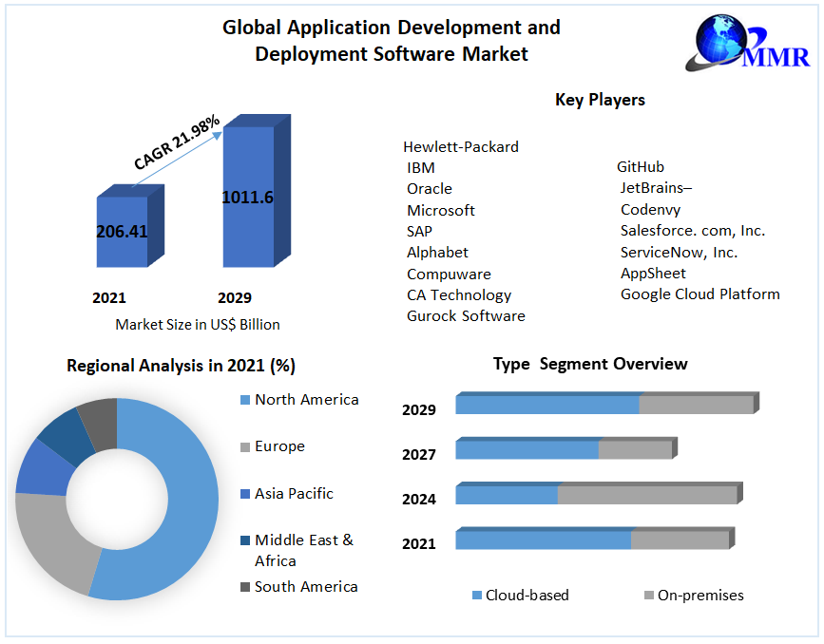
Task: Click the Cloud-based legend marker
Action: (477, 596)
